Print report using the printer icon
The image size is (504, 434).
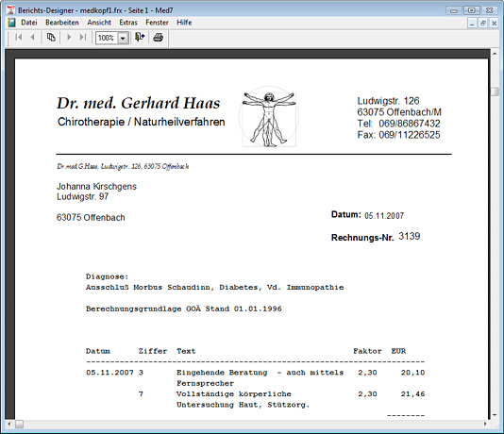(158, 38)
